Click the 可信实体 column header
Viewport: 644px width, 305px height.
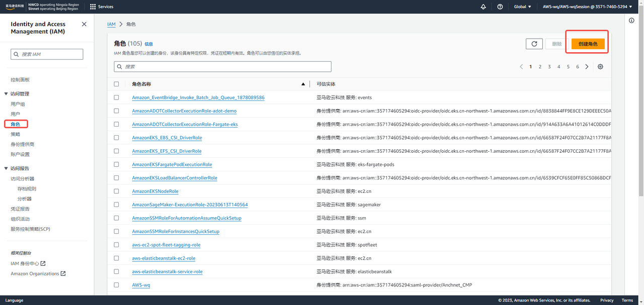[x=326, y=84]
